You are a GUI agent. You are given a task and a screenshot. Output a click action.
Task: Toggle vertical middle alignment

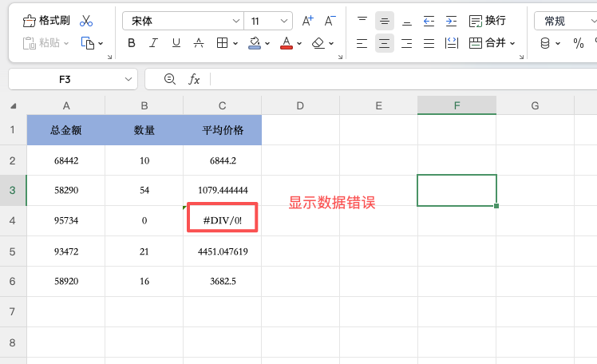pos(384,21)
